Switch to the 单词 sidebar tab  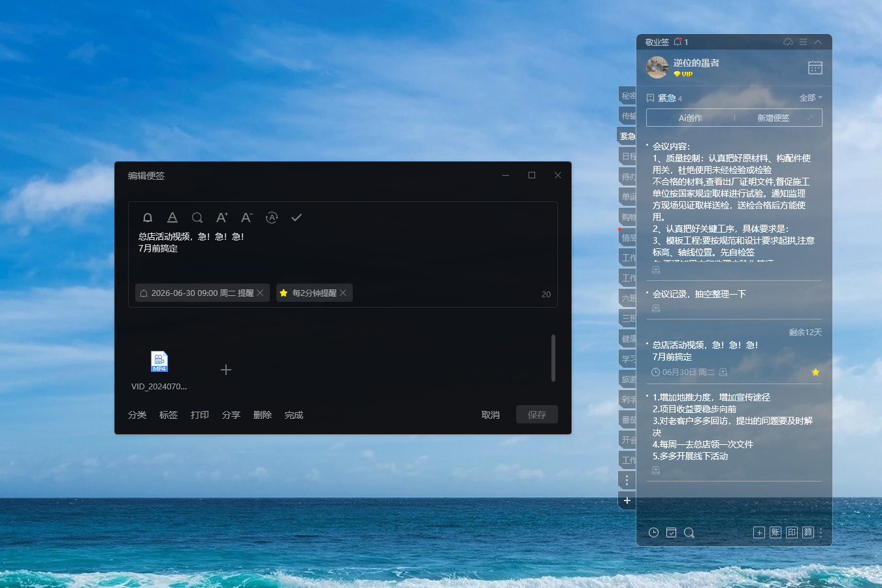[x=628, y=197]
